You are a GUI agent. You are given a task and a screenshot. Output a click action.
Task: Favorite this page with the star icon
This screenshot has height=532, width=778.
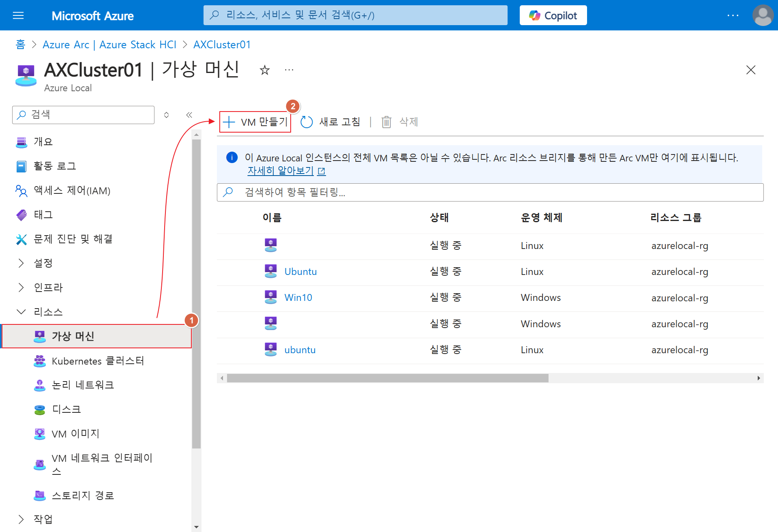coord(265,70)
